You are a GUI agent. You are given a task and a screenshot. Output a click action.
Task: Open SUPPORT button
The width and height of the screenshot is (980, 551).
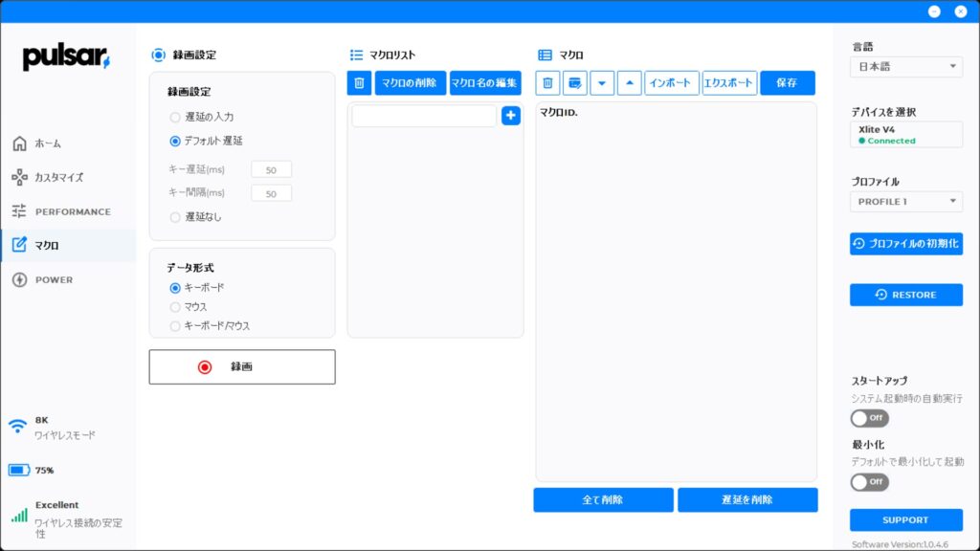(906, 519)
